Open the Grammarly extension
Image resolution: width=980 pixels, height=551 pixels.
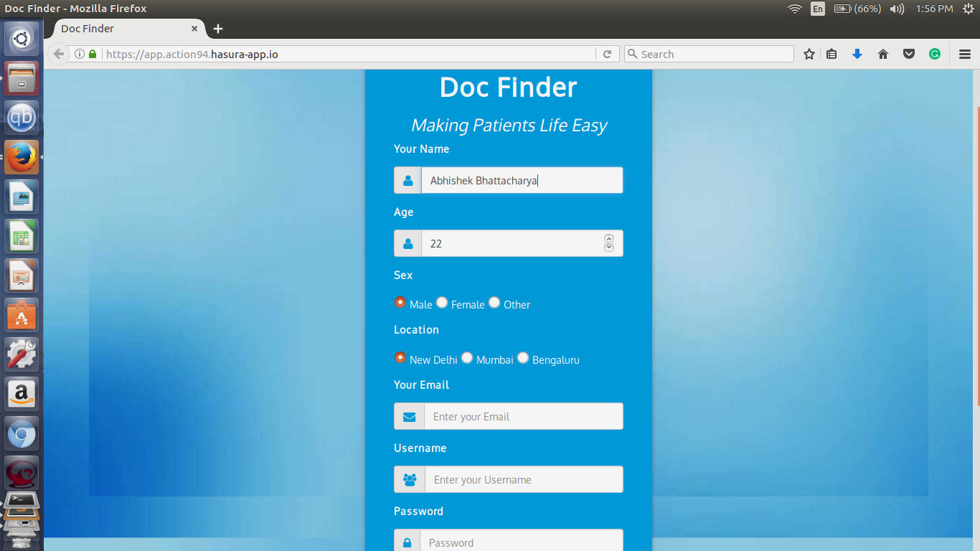[x=935, y=54]
